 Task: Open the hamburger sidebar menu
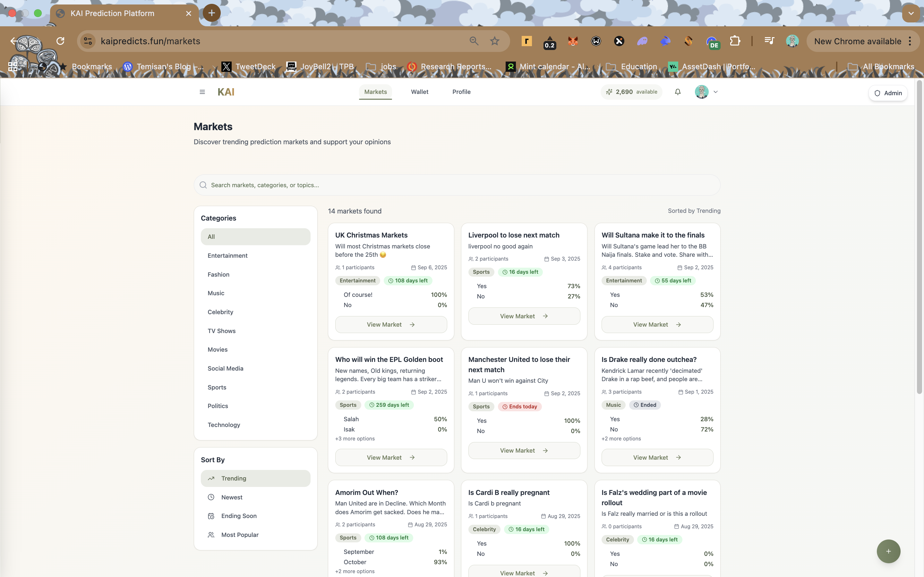[x=202, y=92]
